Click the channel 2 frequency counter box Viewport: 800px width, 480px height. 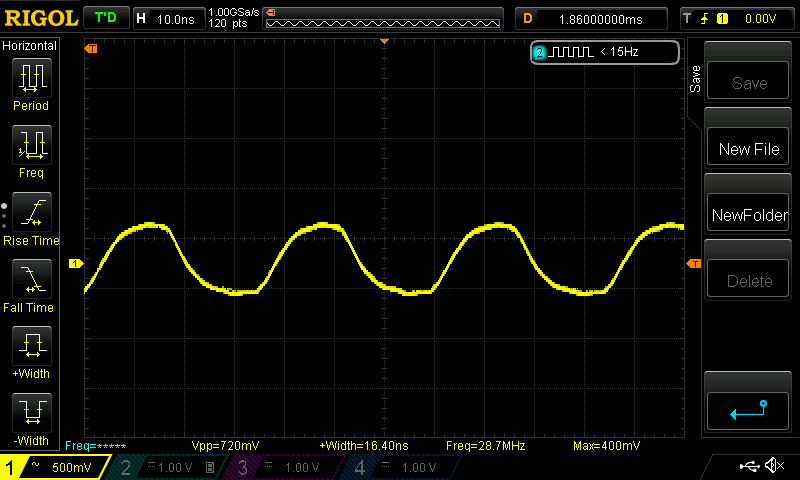pyautogui.click(x=605, y=52)
